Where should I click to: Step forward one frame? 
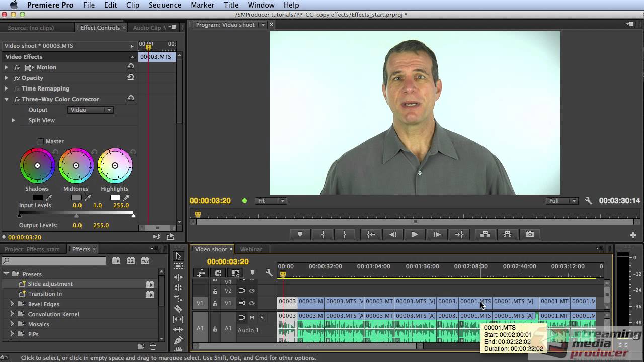[437, 234]
